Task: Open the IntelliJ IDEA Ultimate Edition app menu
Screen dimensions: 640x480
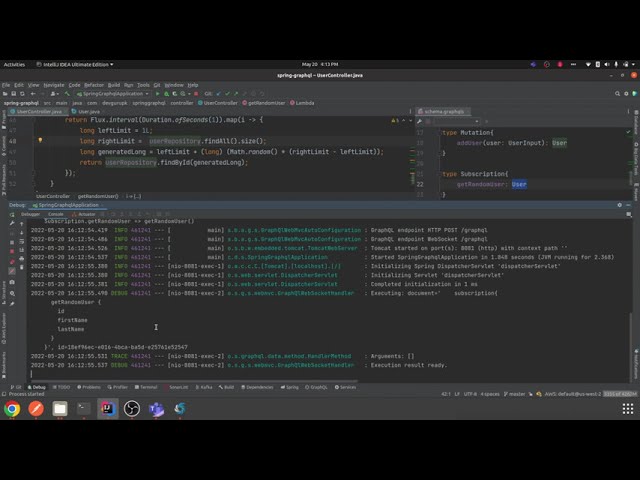Action: [75, 64]
